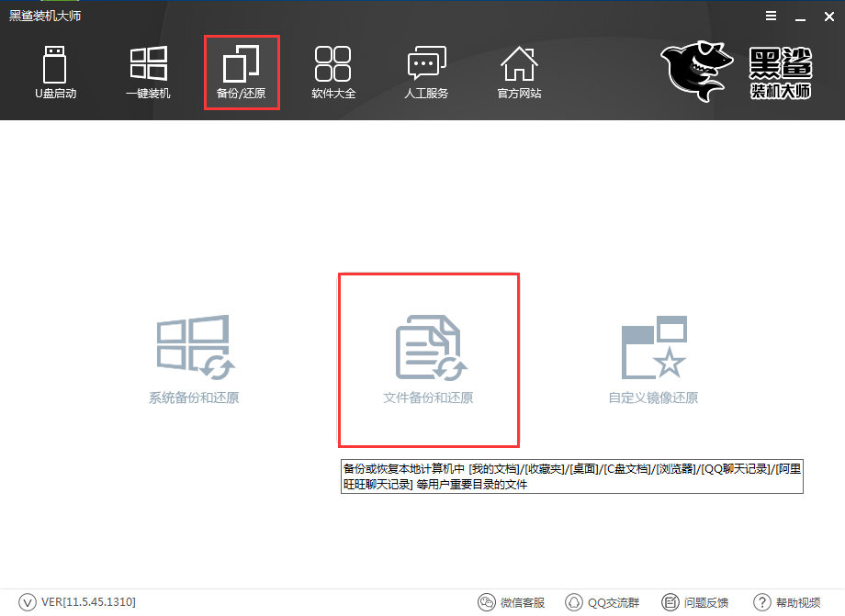Screen dimensions: 845x616
Task: Minimize the 黑鲨装机大师 window
Action: pos(797,17)
